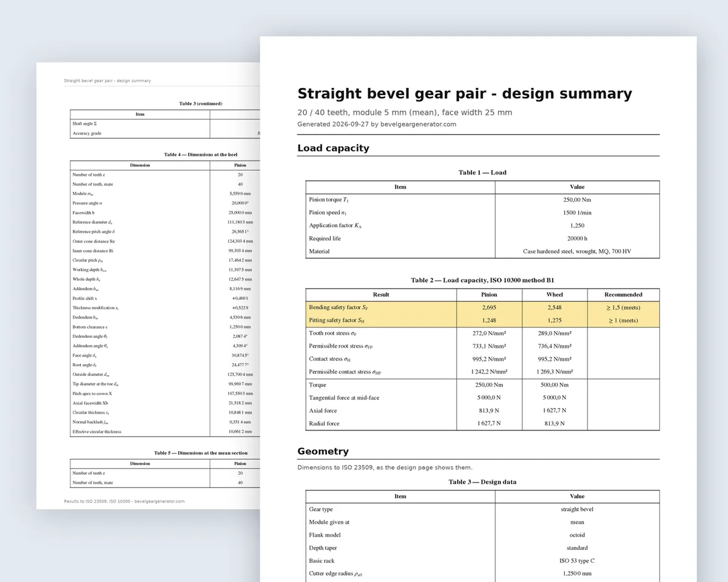728x582 pixels.
Task: Select the 'Dimensions to ISO 23509' note line
Action: [x=385, y=467]
